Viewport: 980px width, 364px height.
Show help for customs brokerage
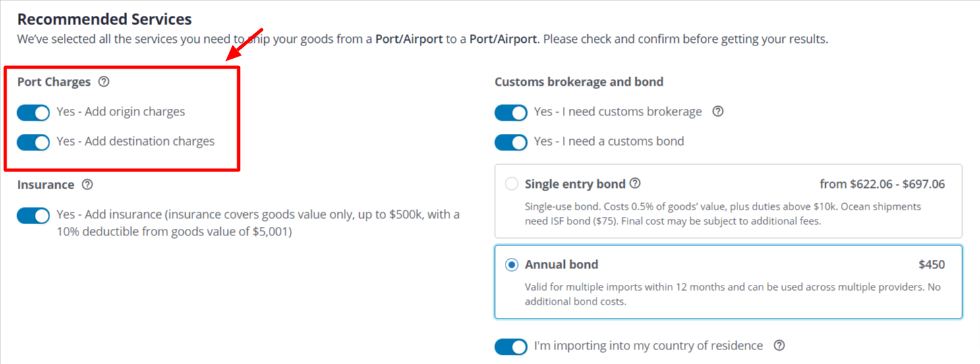pos(718,111)
